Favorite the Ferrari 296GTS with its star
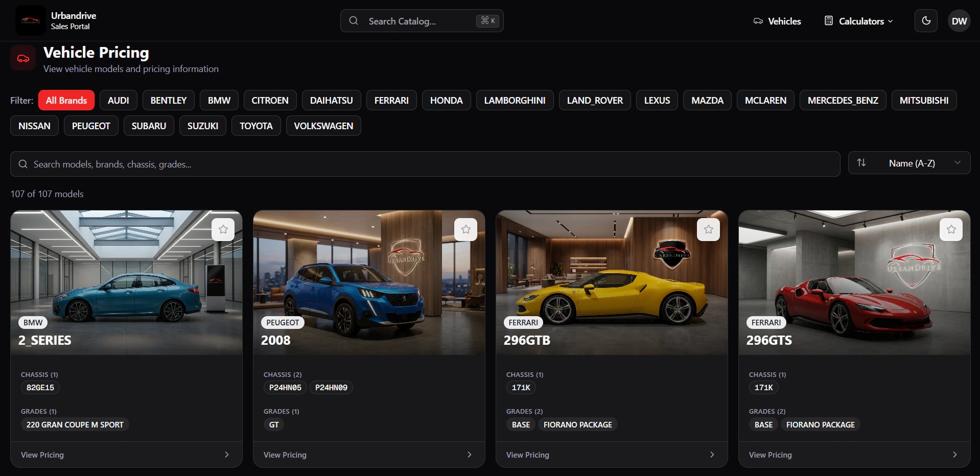This screenshot has width=980, height=476. tap(951, 229)
